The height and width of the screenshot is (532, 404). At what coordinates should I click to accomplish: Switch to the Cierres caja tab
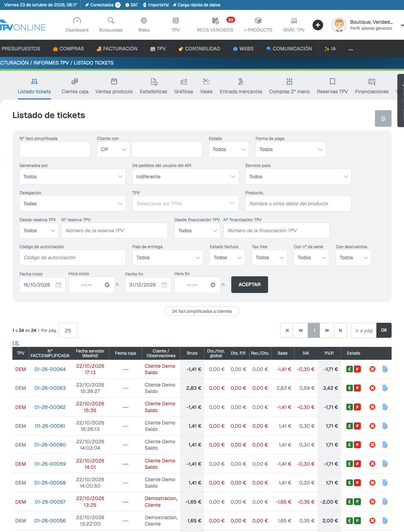[75, 87]
